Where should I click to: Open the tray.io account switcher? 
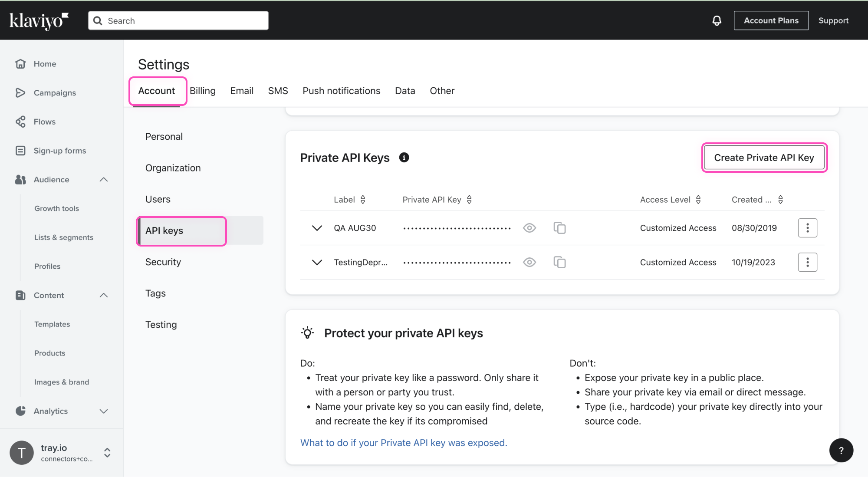coord(107,452)
